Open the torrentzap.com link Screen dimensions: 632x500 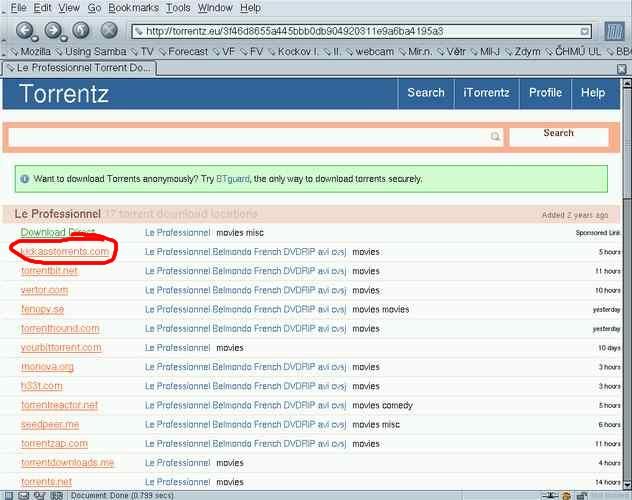tap(54, 444)
